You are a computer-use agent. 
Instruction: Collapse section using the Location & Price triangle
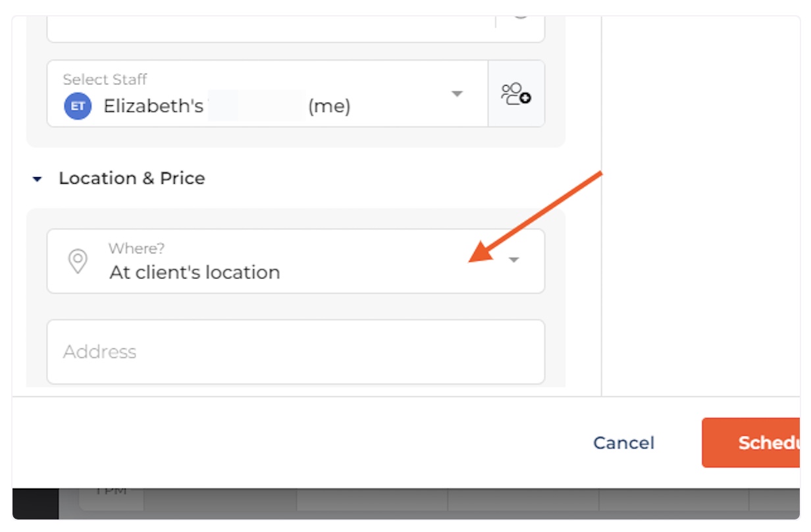click(x=38, y=179)
